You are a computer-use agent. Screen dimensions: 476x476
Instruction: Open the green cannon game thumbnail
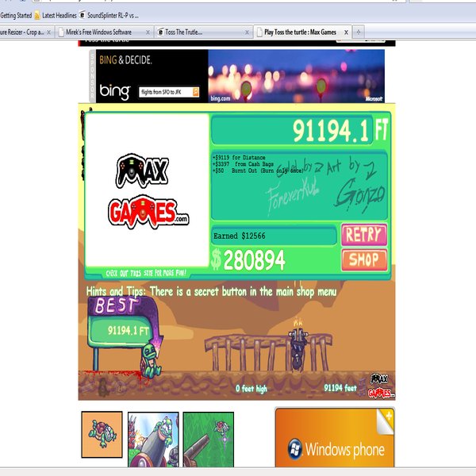208,440
